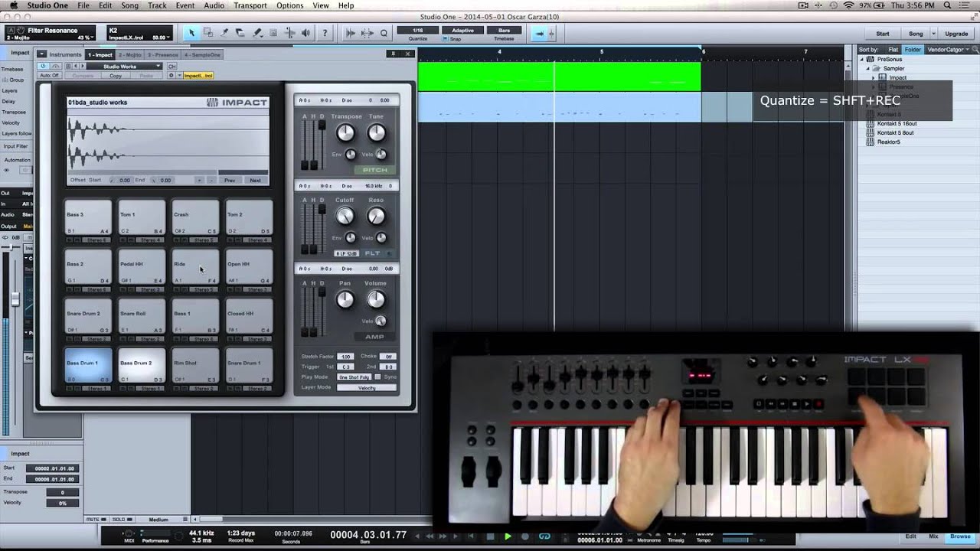Open the Quantize 1/16 dropdown

click(x=418, y=31)
